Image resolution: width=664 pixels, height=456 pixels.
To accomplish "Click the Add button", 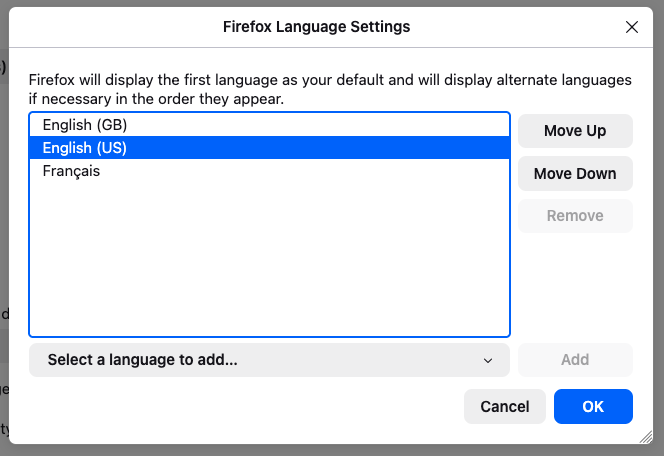I will click(x=575, y=360).
